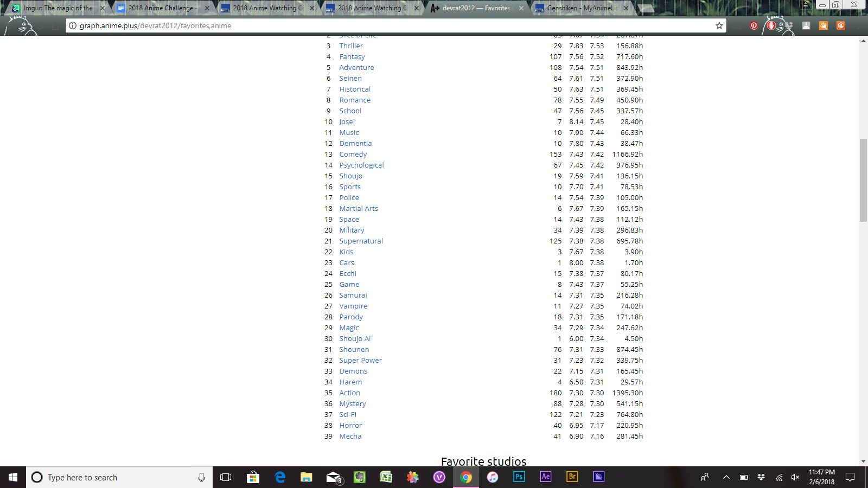Click the Shoujo Ai genre link
This screenshot has height=488, width=868.
(x=355, y=339)
